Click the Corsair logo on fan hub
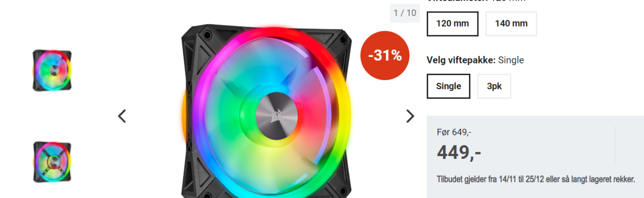 [273, 115]
